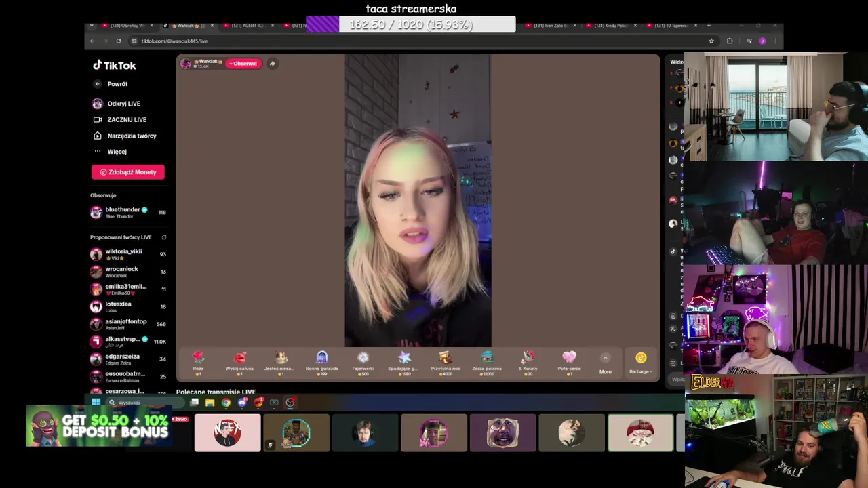Screen dimensions: 868x488
Task: Send the Nocna gwiazda gift
Action: [x=321, y=363]
